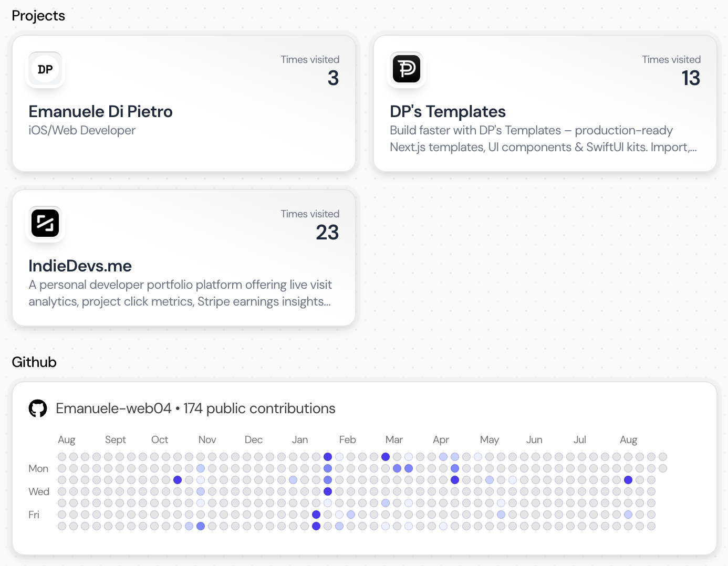Viewport: 728px width, 566px height.
Task: Open the Emanuele Di Pietro project title
Action: 100,111
